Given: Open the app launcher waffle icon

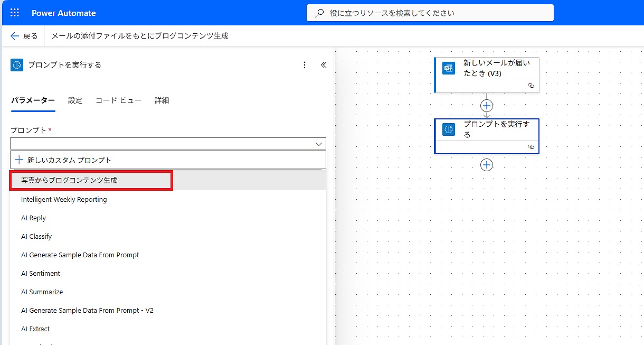Looking at the screenshot, I should pos(14,13).
